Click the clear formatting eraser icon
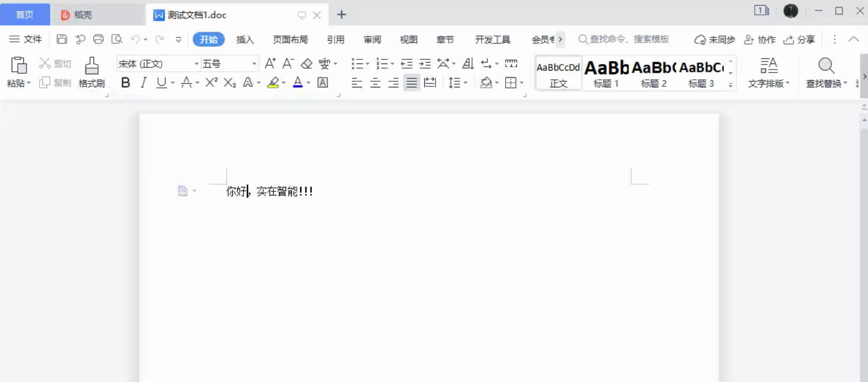Screen dimensions: 868x382 [306, 63]
